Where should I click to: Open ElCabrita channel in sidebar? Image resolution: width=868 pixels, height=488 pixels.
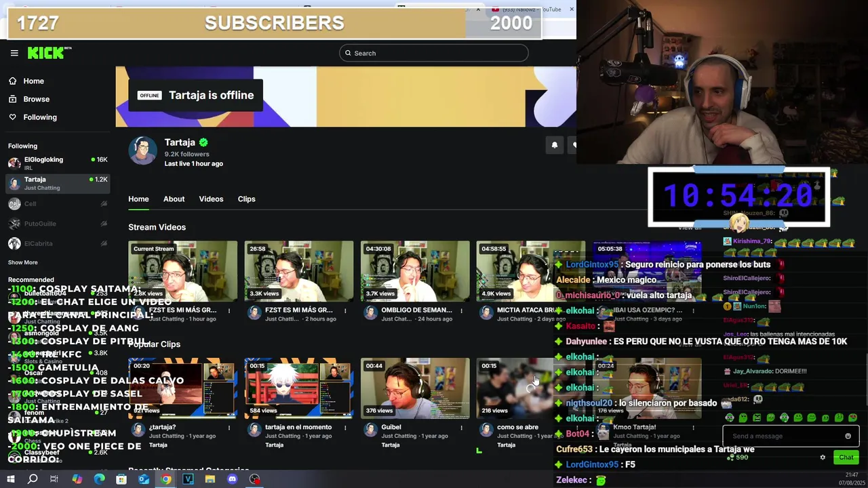[58, 243]
